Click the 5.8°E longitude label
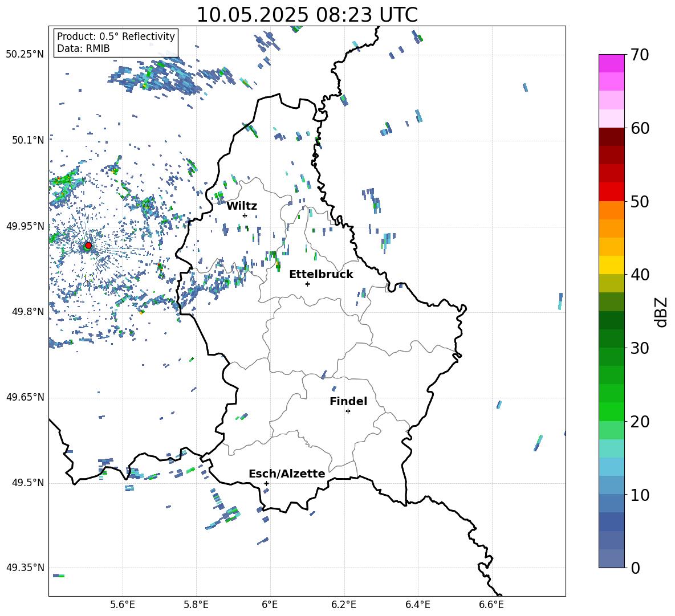Image resolution: width=675 pixels, height=616 pixels. [196, 605]
